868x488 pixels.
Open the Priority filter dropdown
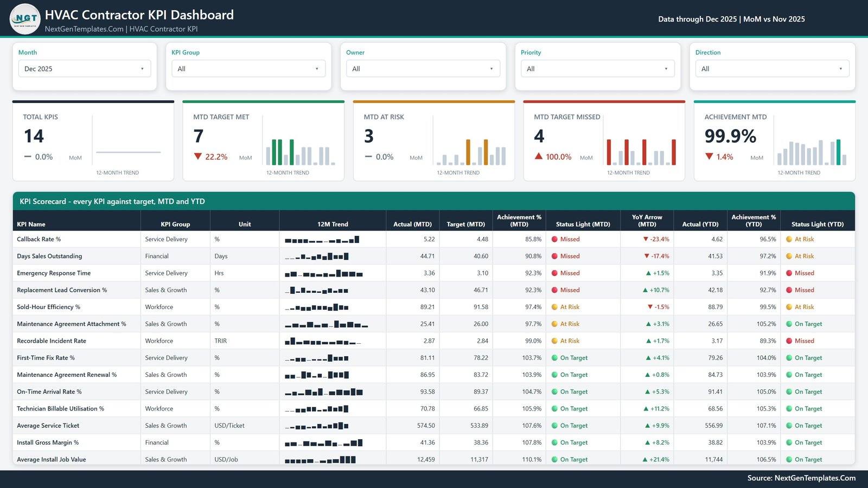click(598, 69)
